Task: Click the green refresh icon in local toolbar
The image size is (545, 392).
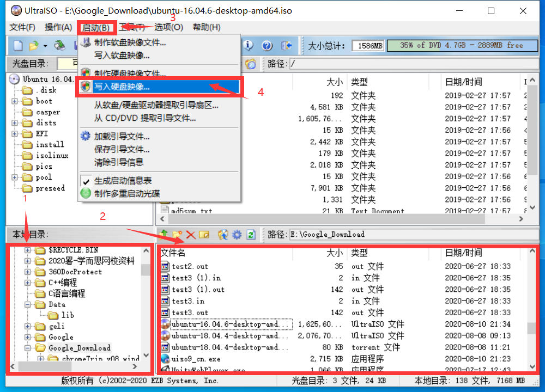Action: coord(251,235)
